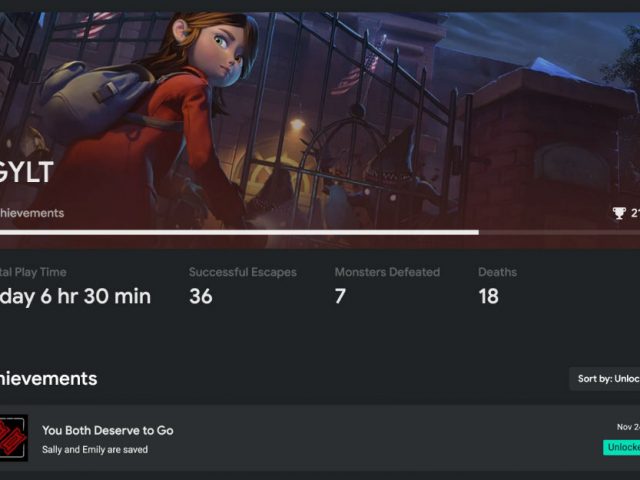Click the green Unlocked status badge
Screen dimensions: 640x480
coord(622,447)
